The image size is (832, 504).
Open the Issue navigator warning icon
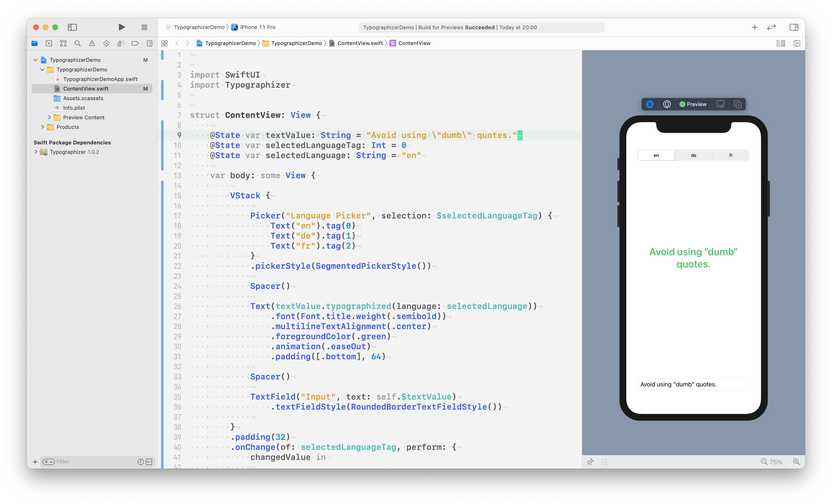pos(92,43)
